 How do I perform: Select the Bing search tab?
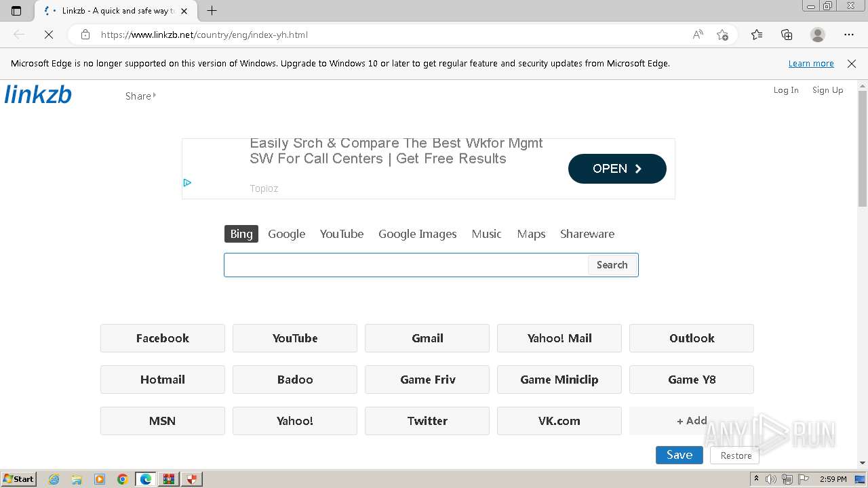pos(241,234)
